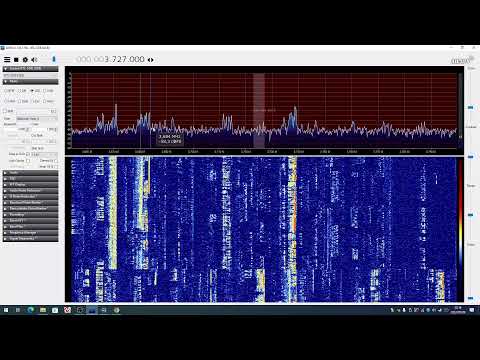
Task: Toggle the Correct IQ checkbox
Action: coord(56,160)
